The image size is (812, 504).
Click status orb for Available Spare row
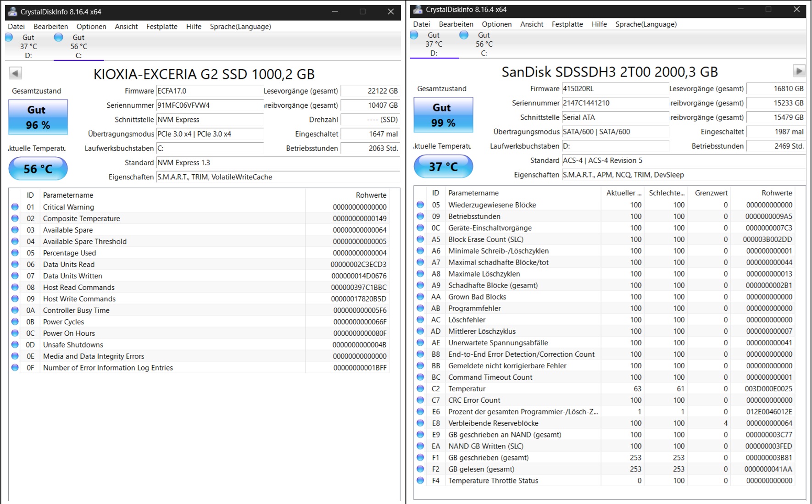(15, 230)
